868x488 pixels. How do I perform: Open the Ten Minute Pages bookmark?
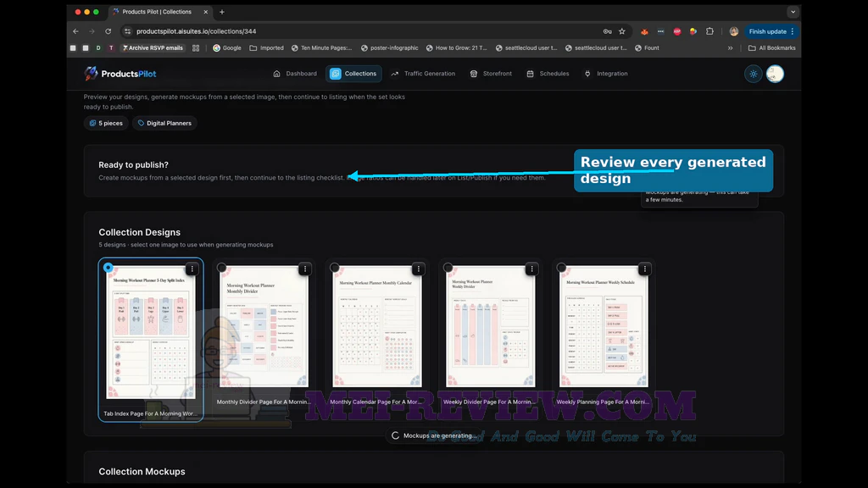[321, 48]
